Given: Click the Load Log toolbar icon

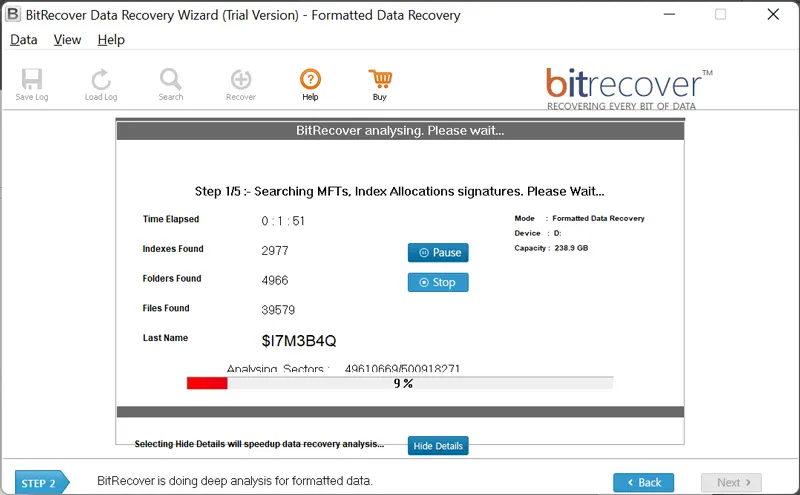Looking at the screenshot, I should coord(101,84).
